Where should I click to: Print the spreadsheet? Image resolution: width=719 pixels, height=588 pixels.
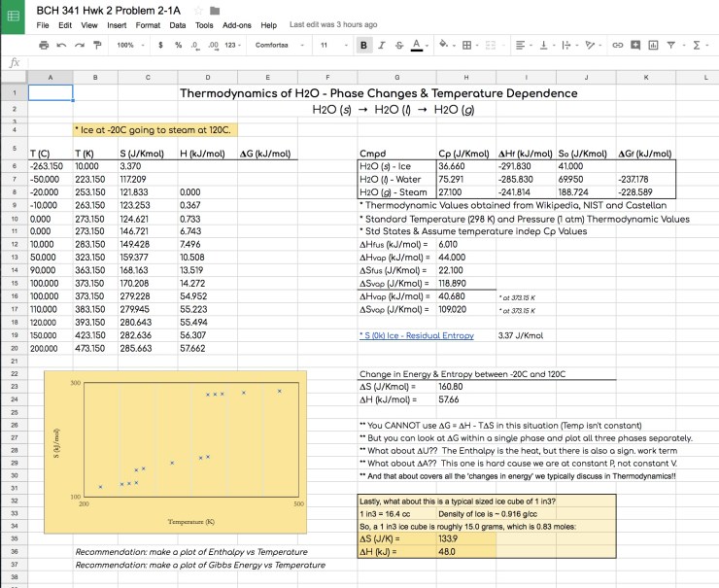[44, 45]
